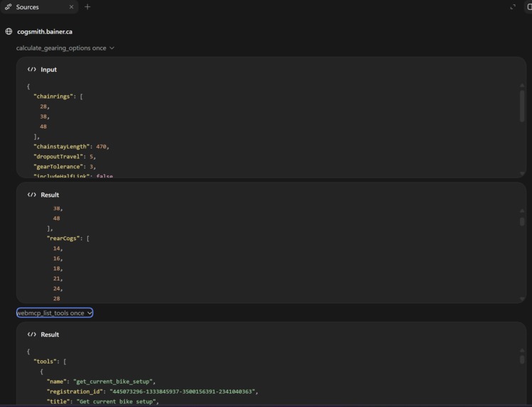This screenshot has width=532, height=407.
Task: Click the Input panel scrollbar thumb
Action: coord(522,106)
